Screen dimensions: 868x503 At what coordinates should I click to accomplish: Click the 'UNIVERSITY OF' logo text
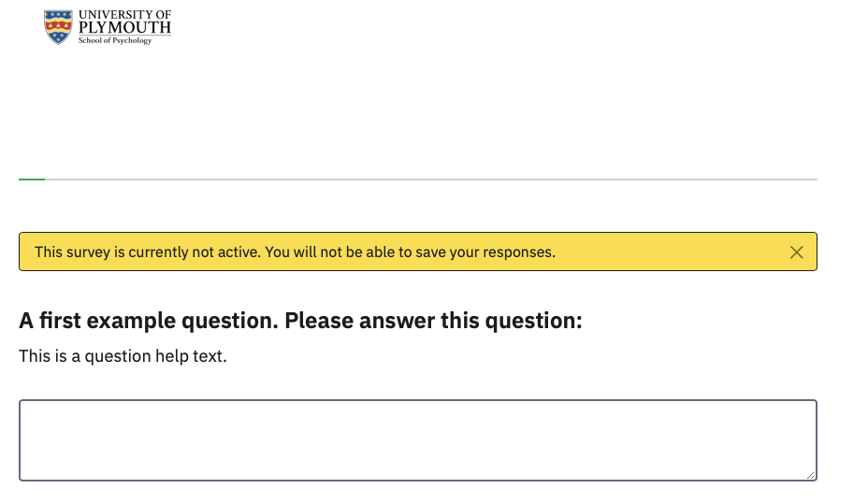click(124, 15)
